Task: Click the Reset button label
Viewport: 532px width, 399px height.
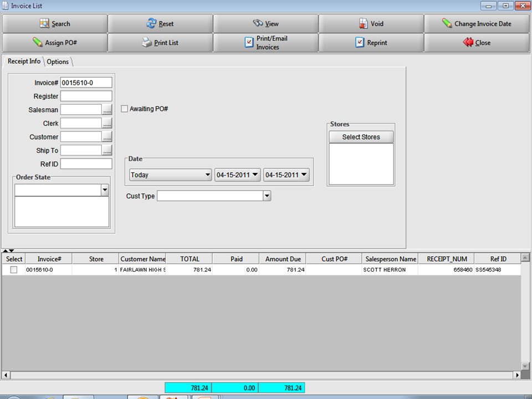Action: tap(166, 24)
